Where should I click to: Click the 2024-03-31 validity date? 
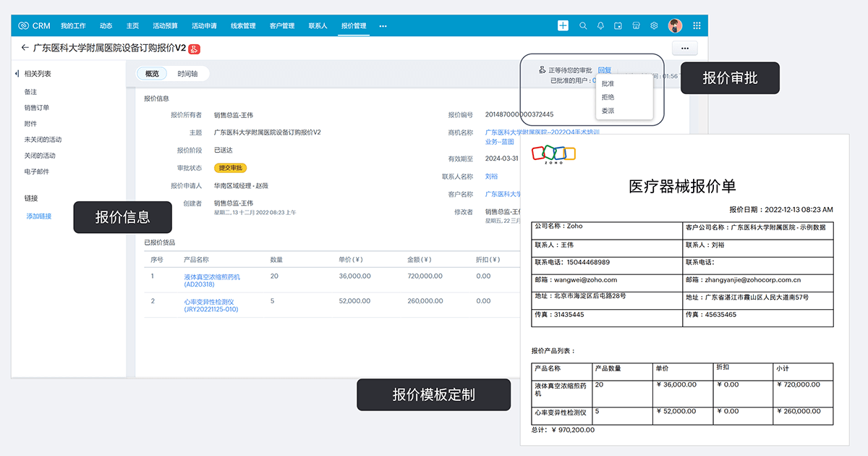click(501, 159)
